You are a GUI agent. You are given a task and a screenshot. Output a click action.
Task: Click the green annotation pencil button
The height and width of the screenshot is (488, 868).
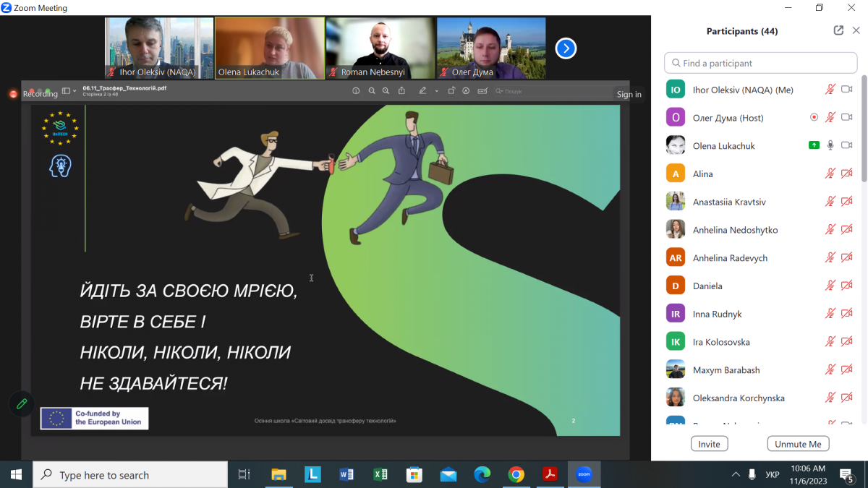pyautogui.click(x=22, y=403)
